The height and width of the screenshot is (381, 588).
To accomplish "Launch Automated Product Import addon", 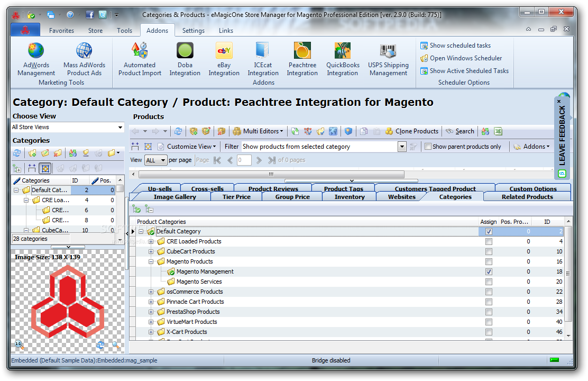I will 140,59.
